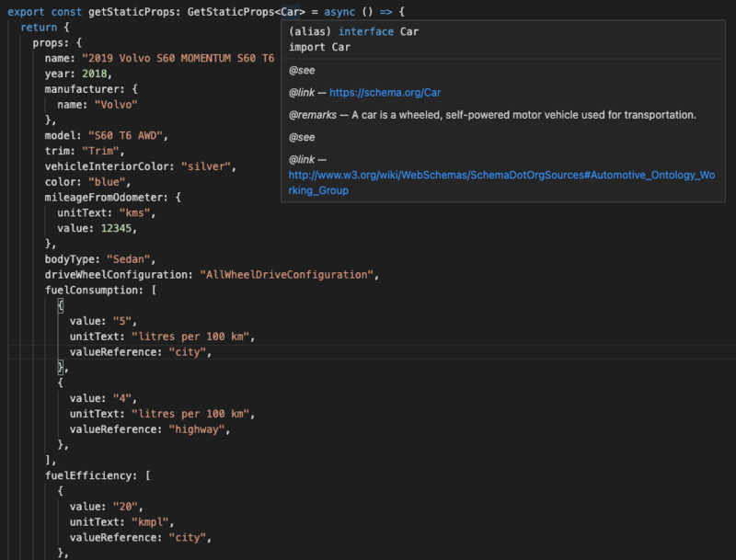Click the value "20" string
The image size is (736, 560).
pyautogui.click(x=125, y=507)
